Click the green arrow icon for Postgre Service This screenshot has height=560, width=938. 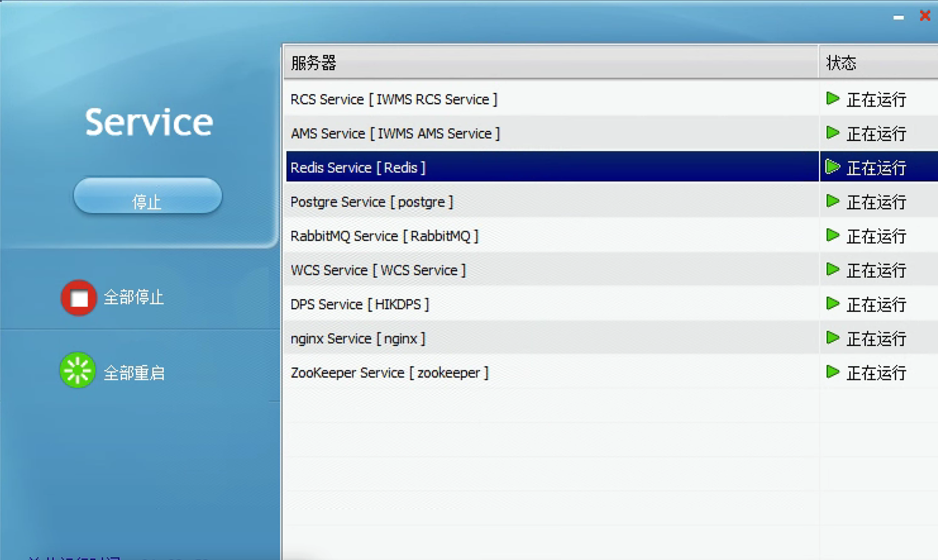point(833,201)
